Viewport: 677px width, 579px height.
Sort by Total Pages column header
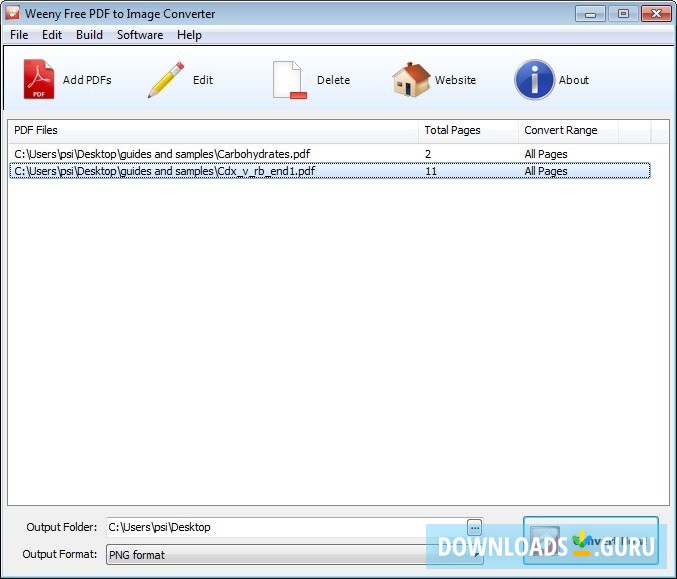468,130
